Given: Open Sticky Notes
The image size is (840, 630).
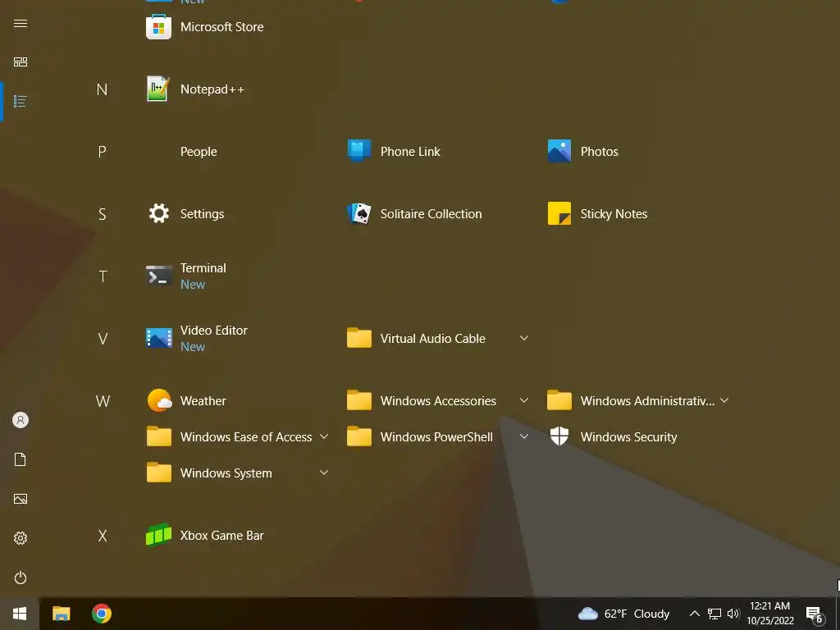Looking at the screenshot, I should pyautogui.click(x=597, y=214).
